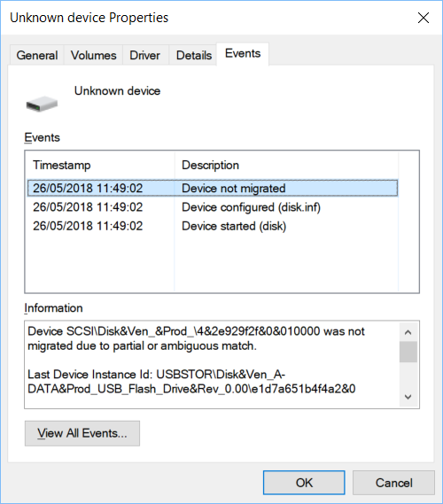Show the Details tab
Screen dimensions: 443x504
[x=194, y=55]
